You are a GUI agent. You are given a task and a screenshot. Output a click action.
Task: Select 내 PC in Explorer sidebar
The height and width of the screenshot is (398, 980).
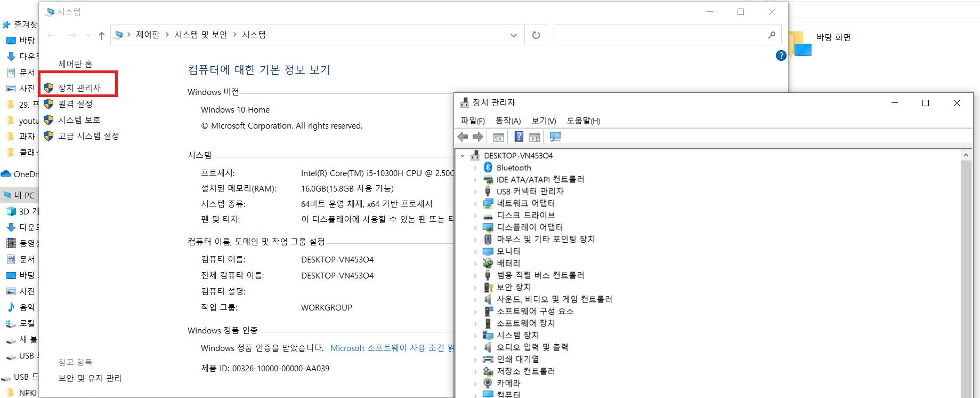point(24,195)
